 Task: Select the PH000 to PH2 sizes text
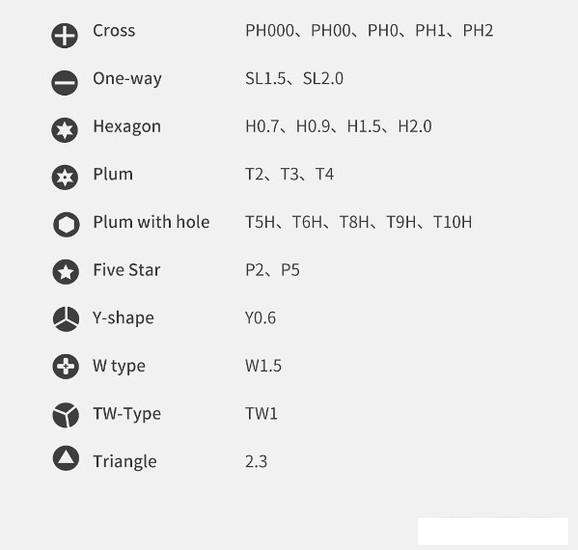coord(369,31)
